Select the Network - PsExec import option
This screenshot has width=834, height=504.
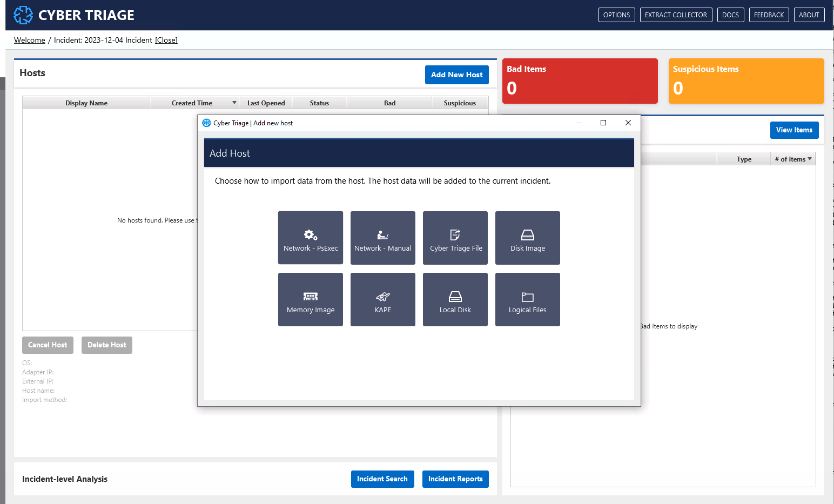tap(311, 238)
